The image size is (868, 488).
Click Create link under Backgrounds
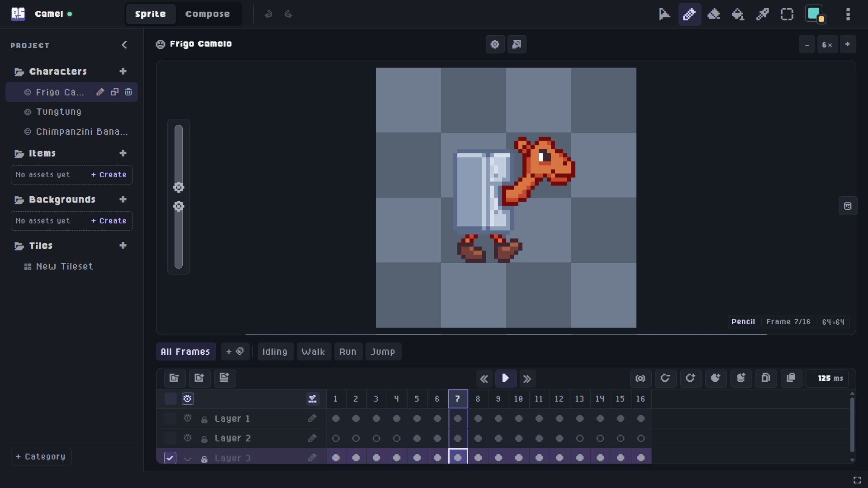(109, 221)
